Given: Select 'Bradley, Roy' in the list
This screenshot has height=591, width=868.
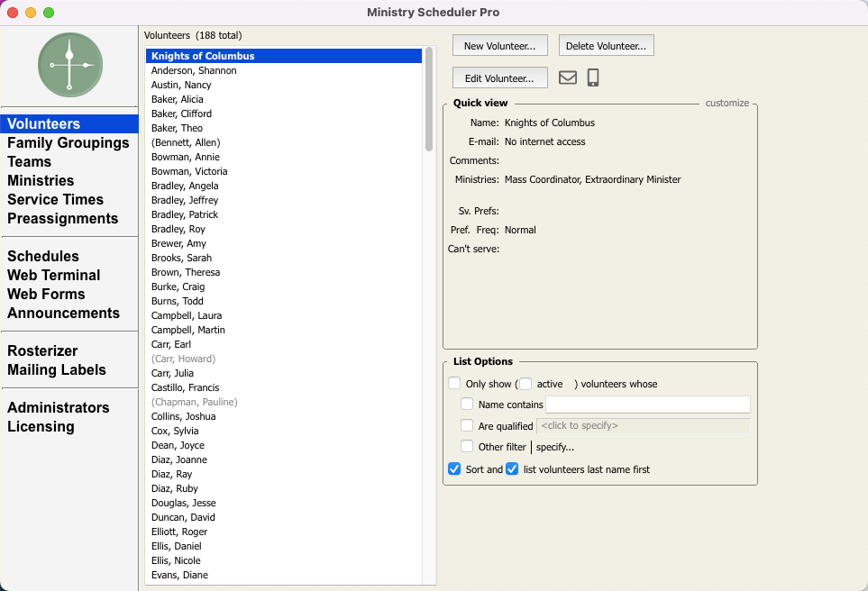Looking at the screenshot, I should (284, 229).
